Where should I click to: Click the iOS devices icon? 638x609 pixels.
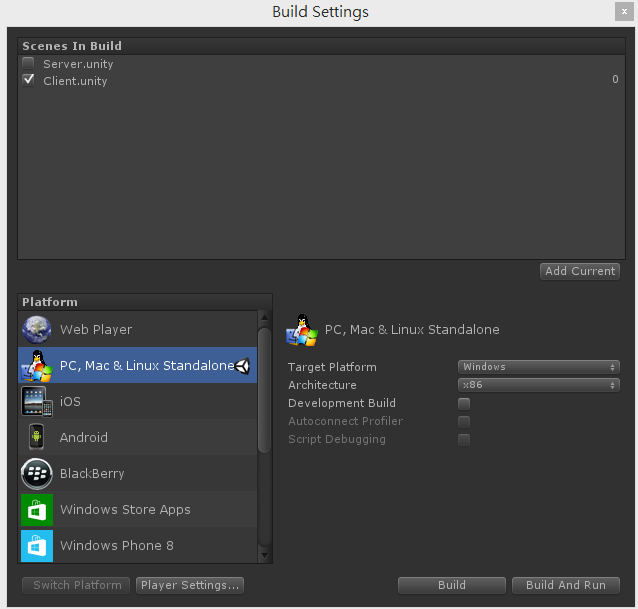[x=37, y=402]
